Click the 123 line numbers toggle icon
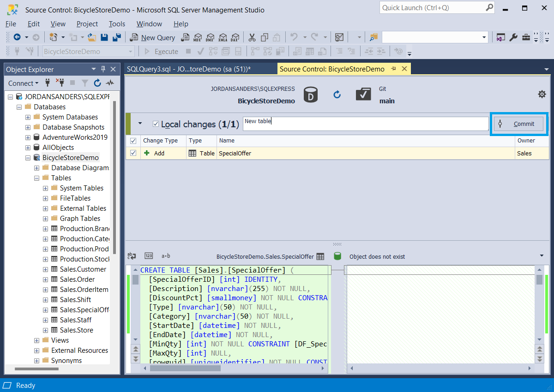This screenshot has width=554, height=392. 149,256
